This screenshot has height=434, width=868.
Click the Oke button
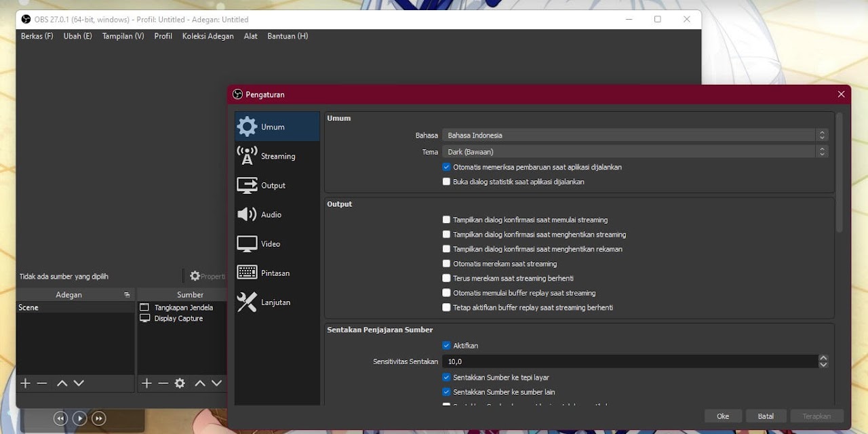point(723,416)
